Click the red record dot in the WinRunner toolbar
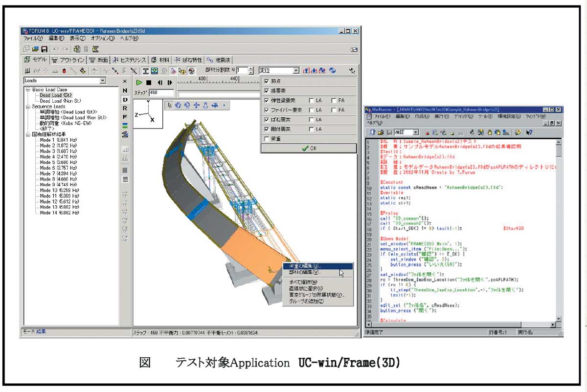 [427, 133]
